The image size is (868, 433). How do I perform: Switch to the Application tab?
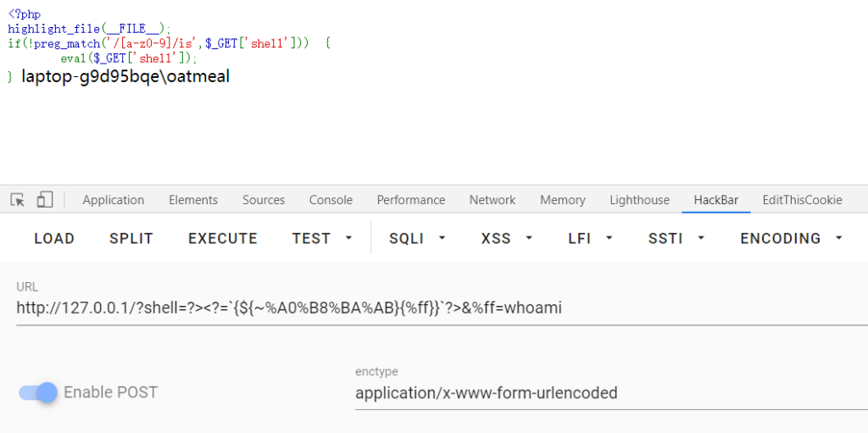coord(114,200)
